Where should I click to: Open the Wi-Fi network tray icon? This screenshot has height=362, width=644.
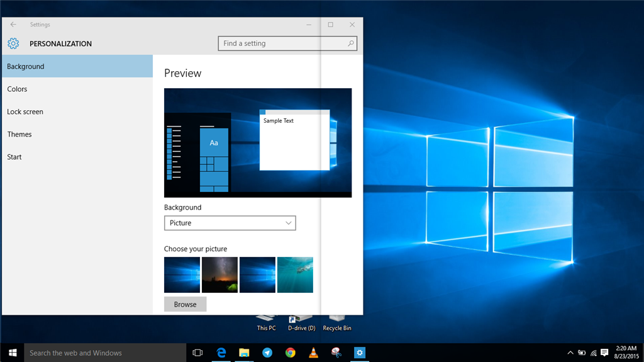[594, 353]
